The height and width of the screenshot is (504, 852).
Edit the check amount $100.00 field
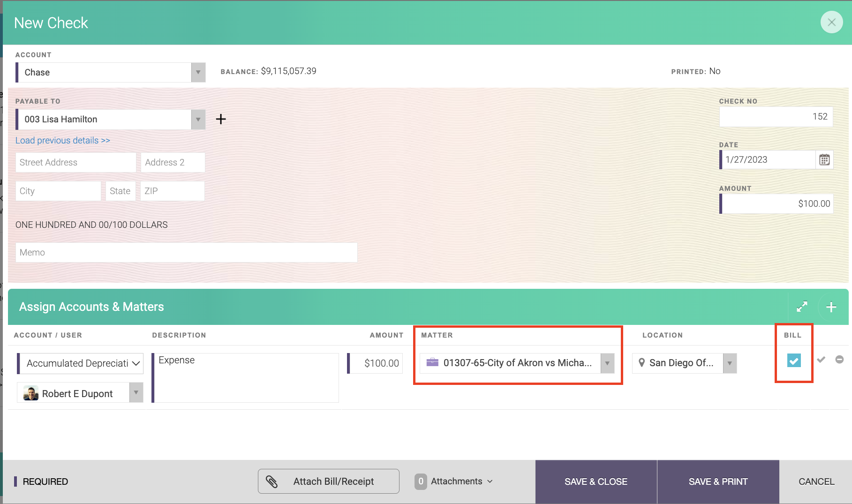pyautogui.click(x=776, y=203)
